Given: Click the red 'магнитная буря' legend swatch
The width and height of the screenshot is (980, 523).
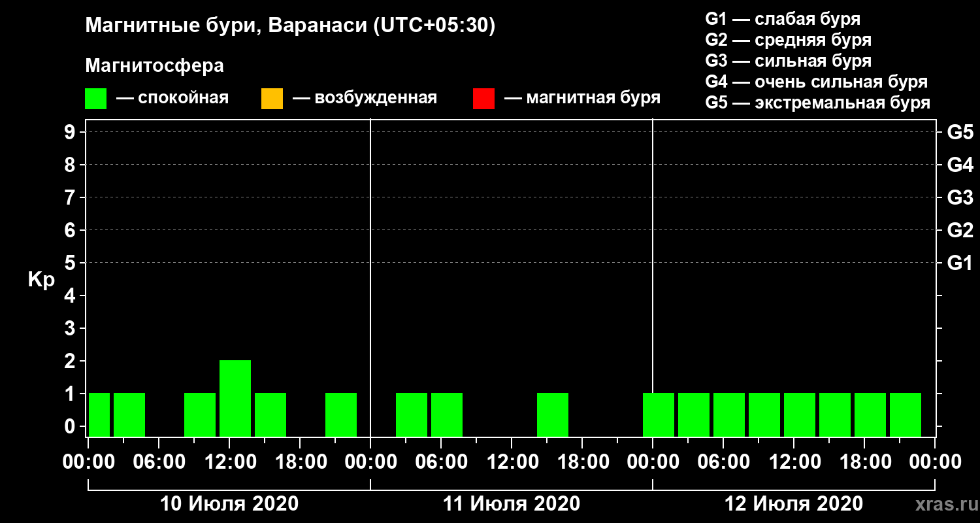Looking at the screenshot, I should tap(483, 99).
